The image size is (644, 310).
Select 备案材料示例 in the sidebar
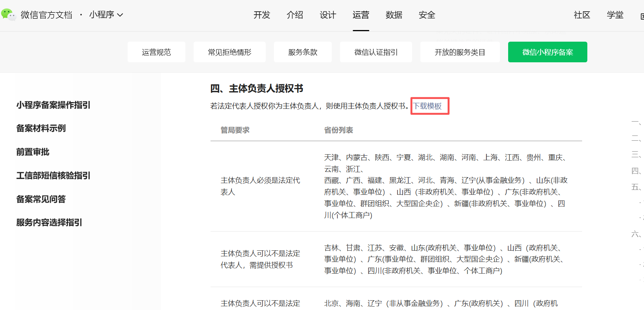click(41, 128)
